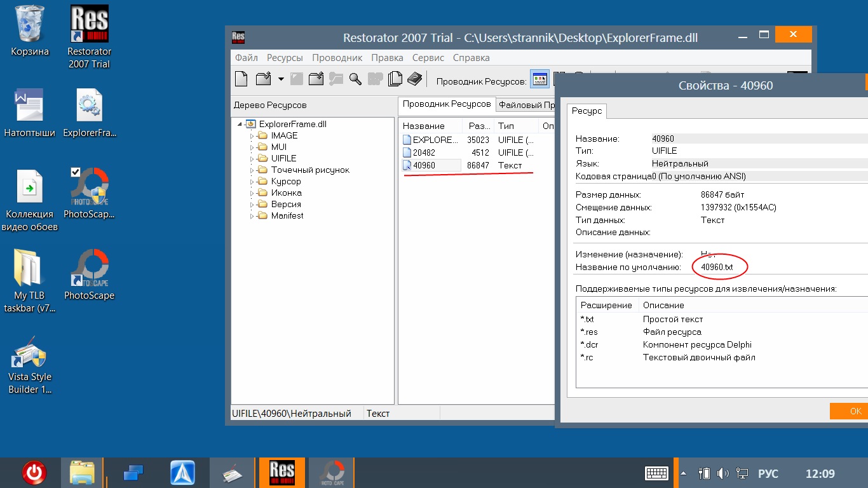Click the copy pages toolbar icon
868x488 pixels.
tap(395, 79)
